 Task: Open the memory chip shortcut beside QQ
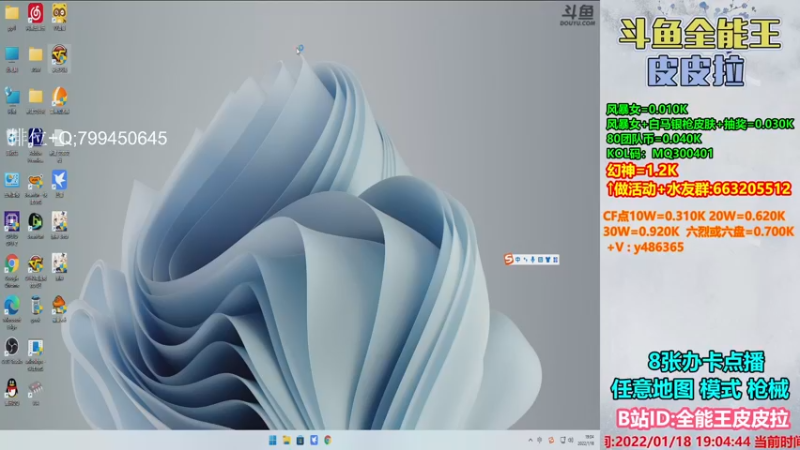click(35, 392)
